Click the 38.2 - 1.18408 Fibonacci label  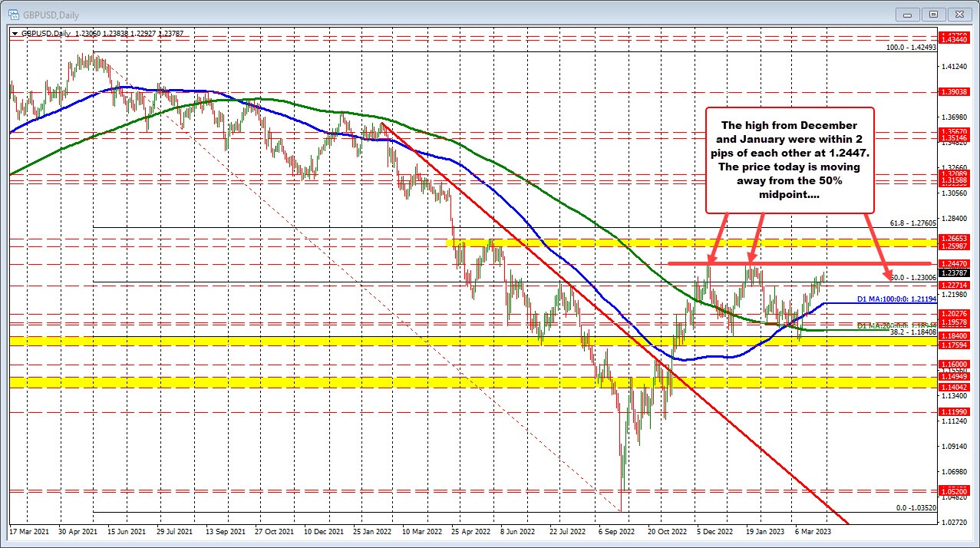coord(912,332)
